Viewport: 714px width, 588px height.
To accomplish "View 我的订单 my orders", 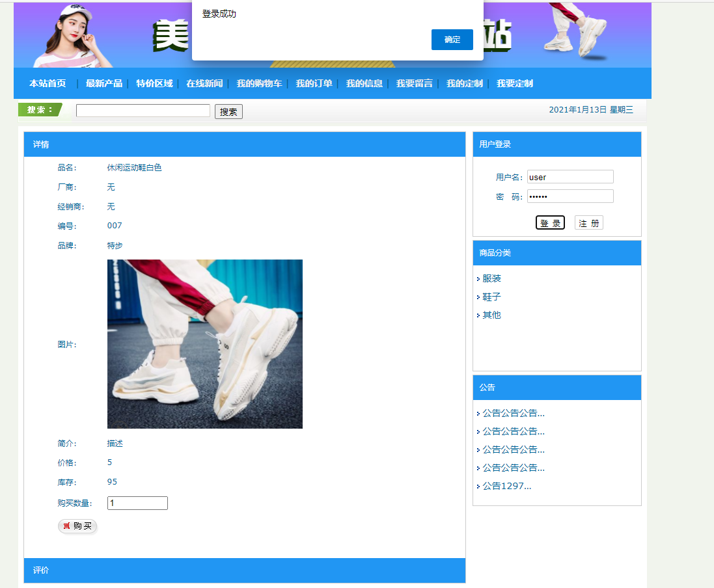I will (314, 83).
